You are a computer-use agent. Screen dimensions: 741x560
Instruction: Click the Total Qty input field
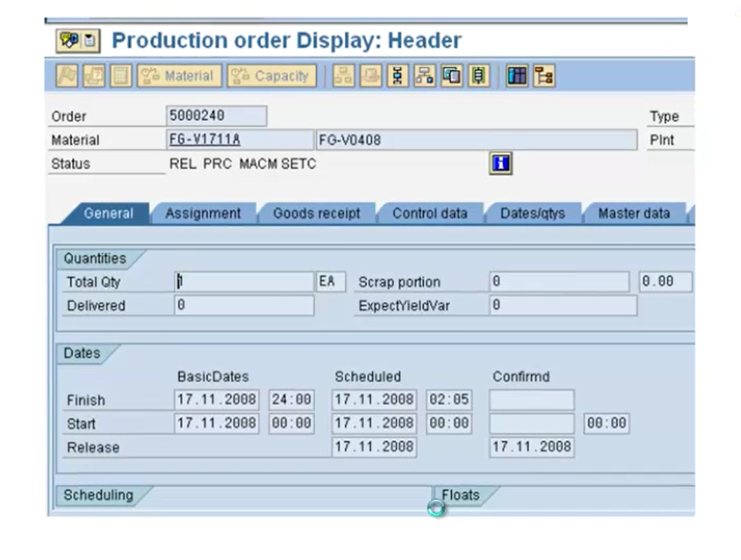(244, 281)
